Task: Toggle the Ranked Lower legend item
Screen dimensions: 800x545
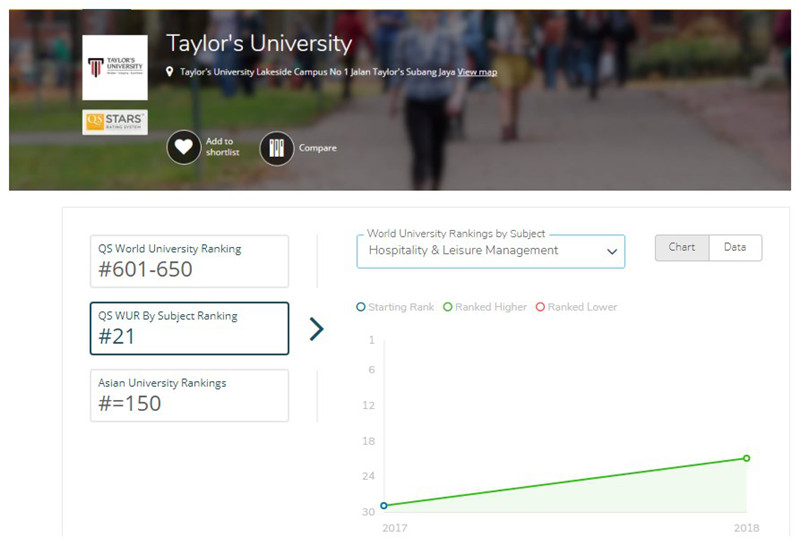Action: (577, 307)
